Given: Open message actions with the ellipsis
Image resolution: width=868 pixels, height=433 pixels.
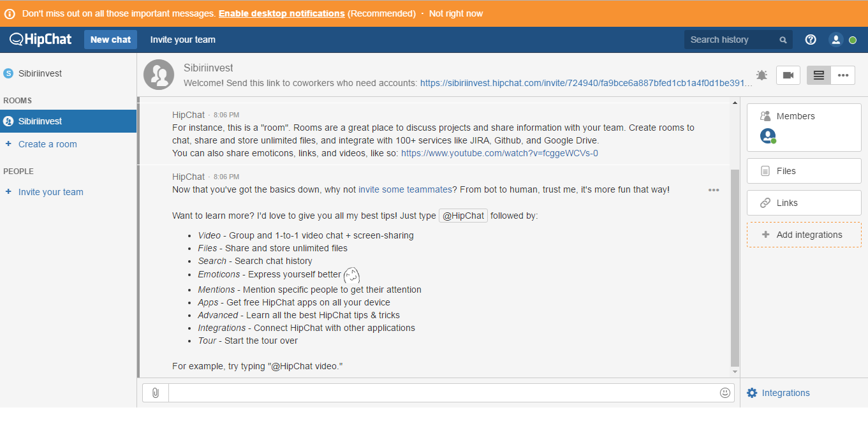Looking at the screenshot, I should point(714,189).
